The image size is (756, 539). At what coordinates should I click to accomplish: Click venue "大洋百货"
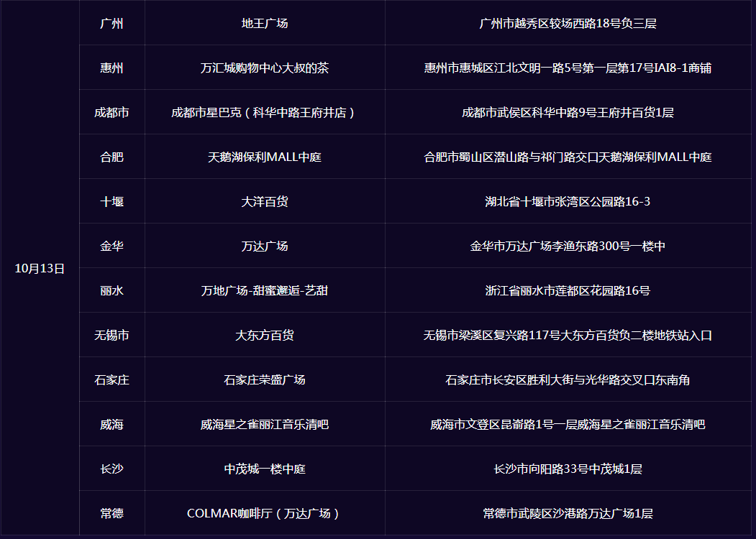pyautogui.click(x=265, y=201)
